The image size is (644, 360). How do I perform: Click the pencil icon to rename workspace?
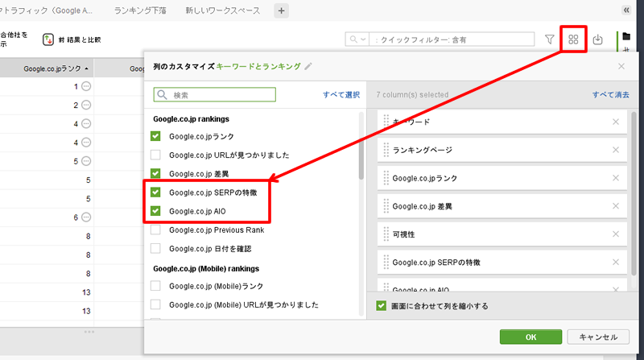(308, 67)
